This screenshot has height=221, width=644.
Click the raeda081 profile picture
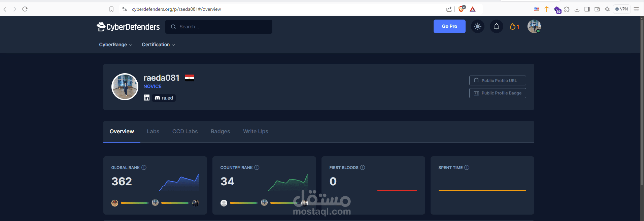125,87
